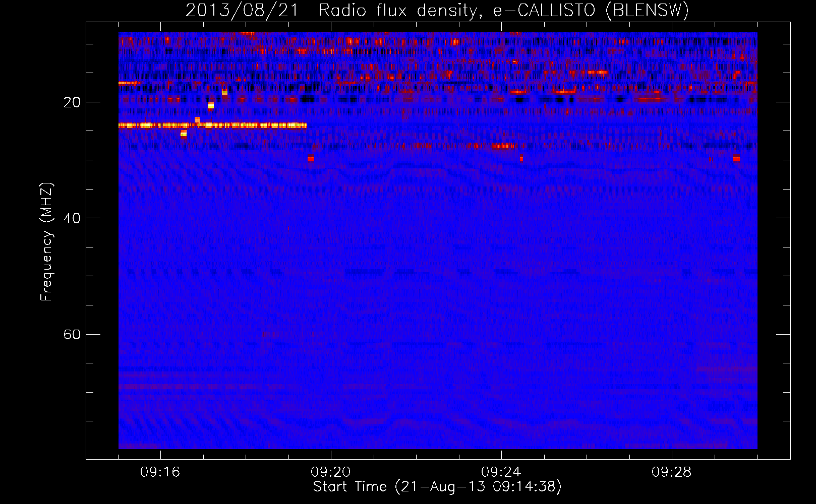Screen dimensions: 816x504
Task: Click the 'Frequency (MHZ)' axis label
Action: pyautogui.click(x=46, y=242)
